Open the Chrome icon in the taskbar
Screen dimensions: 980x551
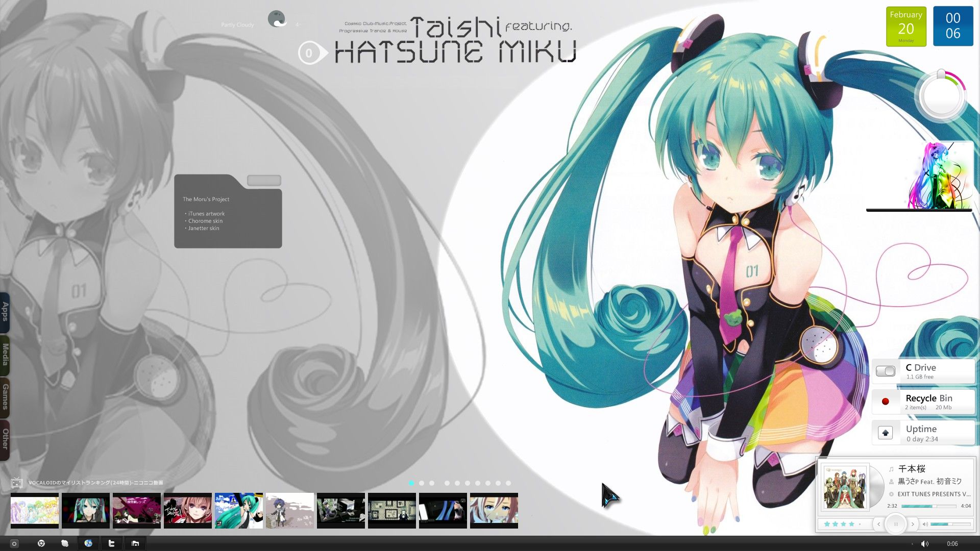click(x=41, y=543)
